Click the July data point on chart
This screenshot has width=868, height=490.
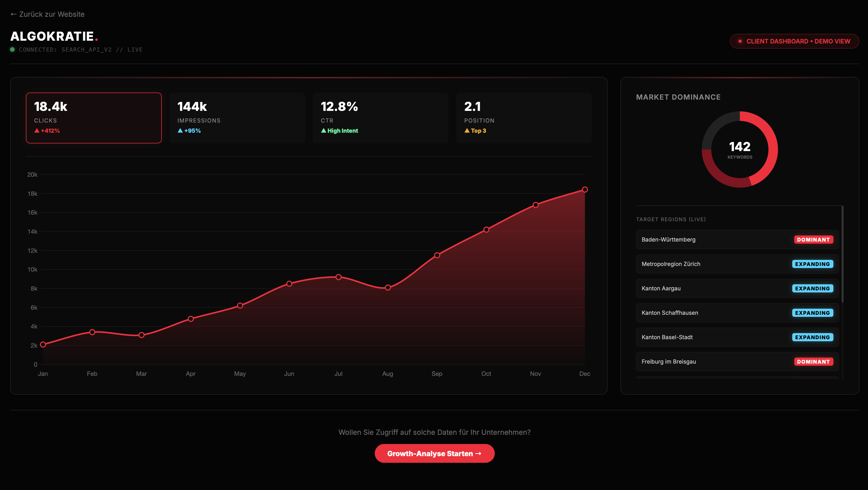[338, 277]
